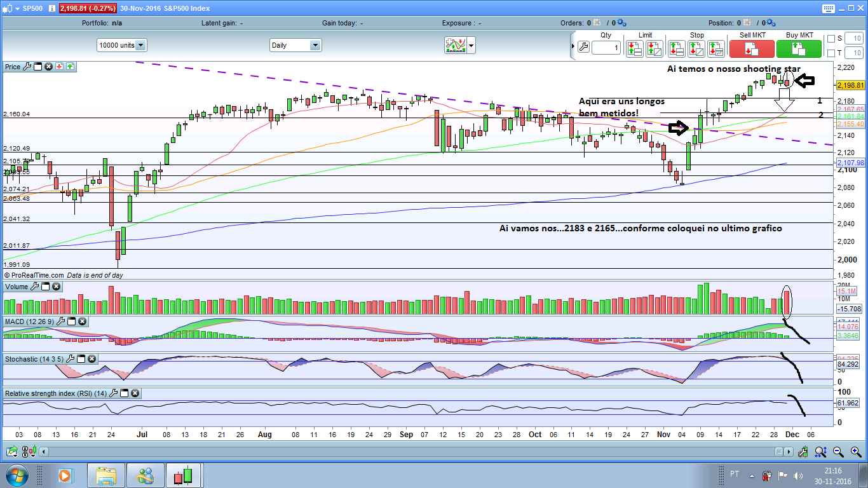Click the chart scrollbar left arrow

(x=44, y=452)
